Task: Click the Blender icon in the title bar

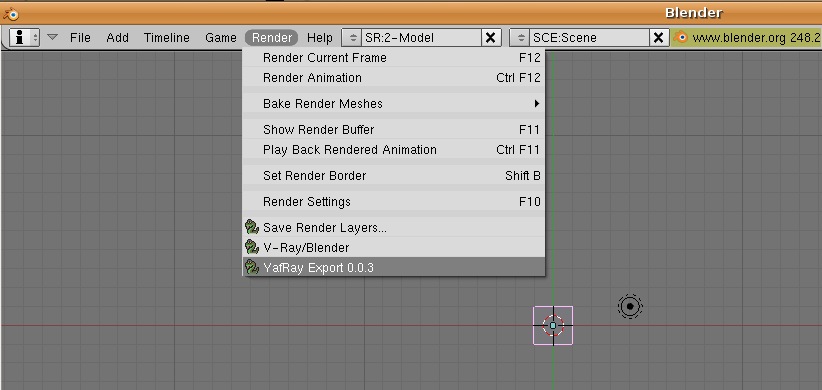Action: click(10, 14)
